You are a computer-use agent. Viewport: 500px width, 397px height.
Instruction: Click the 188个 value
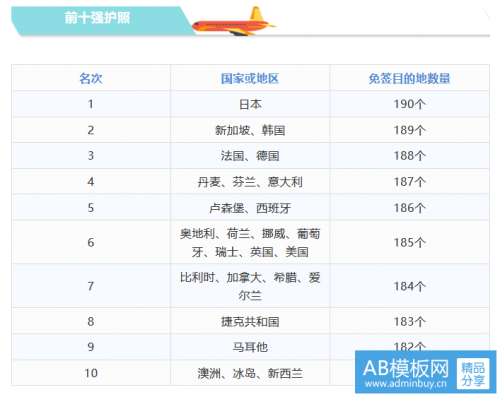point(409,156)
